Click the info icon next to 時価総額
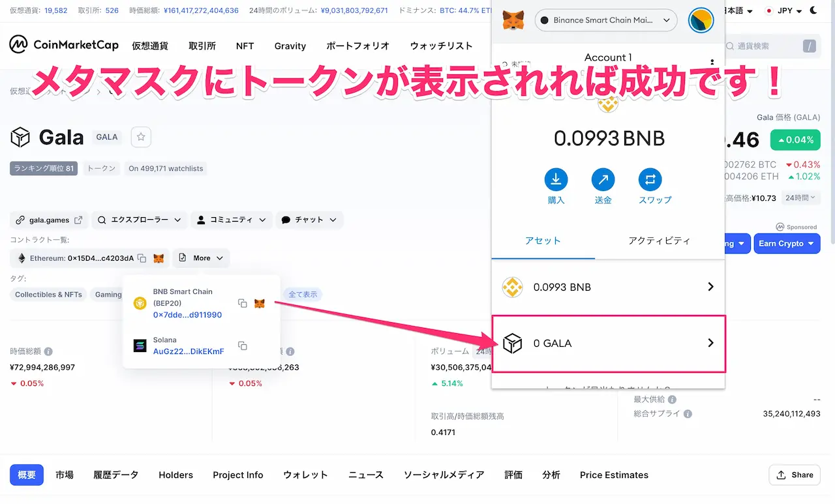The height and width of the screenshot is (504, 835). (x=48, y=351)
